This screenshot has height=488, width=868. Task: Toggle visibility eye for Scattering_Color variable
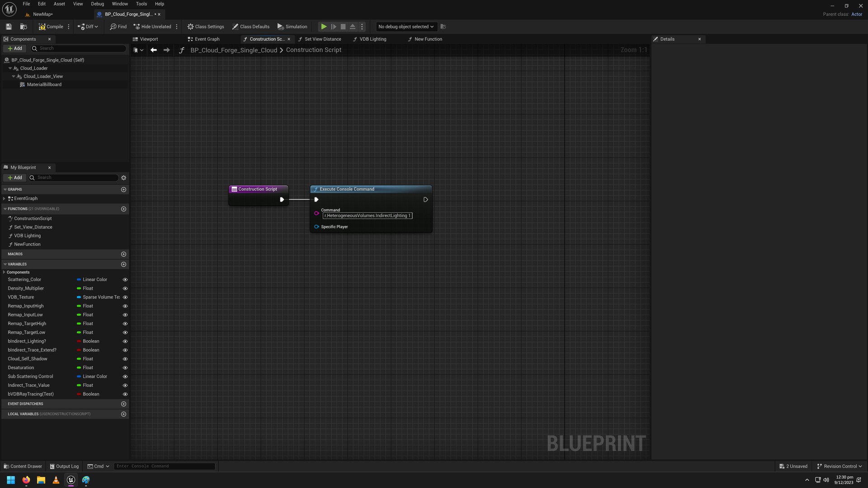(x=125, y=280)
